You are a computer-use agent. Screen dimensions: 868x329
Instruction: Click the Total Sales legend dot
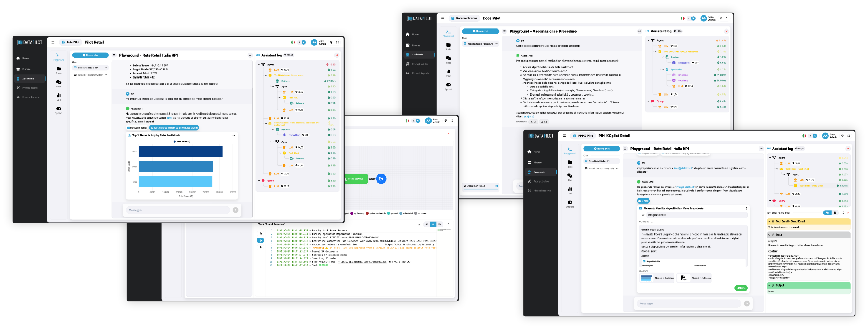(x=174, y=142)
